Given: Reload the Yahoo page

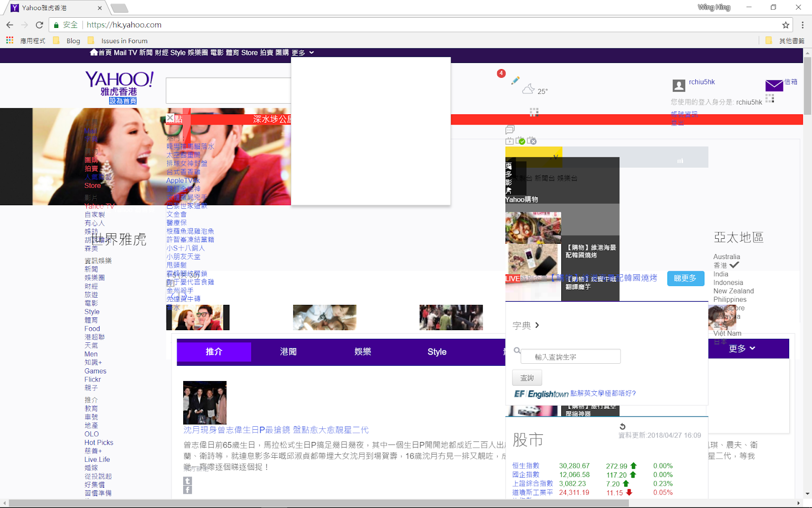Looking at the screenshot, I should (39, 25).
